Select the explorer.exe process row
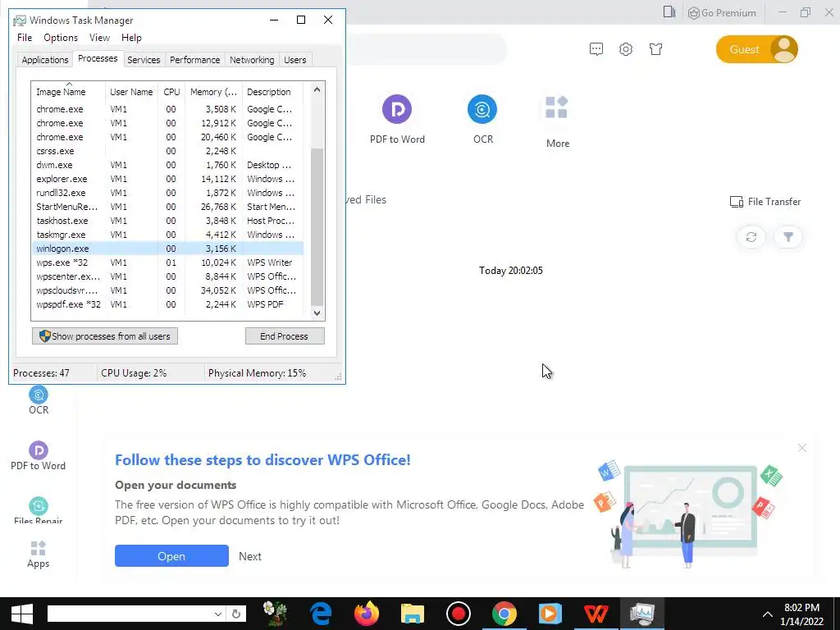 167,179
